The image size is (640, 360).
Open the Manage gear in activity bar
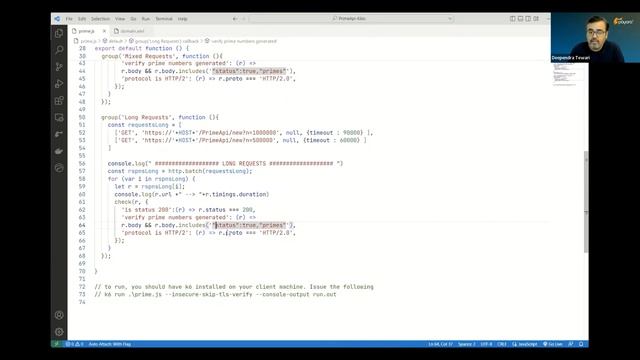pyautogui.click(x=59, y=332)
